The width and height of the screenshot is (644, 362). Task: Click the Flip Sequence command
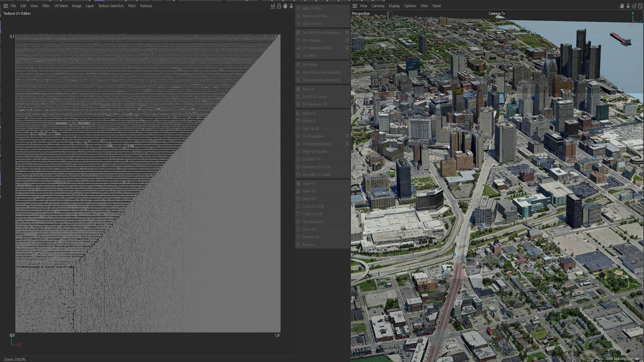pyautogui.click(x=322, y=222)
